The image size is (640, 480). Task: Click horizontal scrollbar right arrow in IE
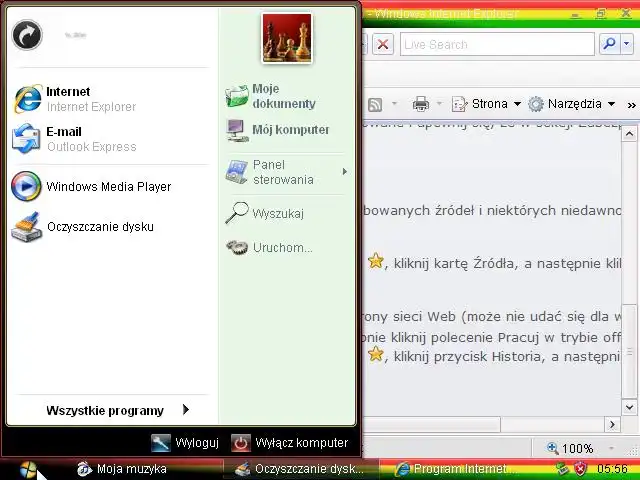pyautogui.click(x=612, y=424)
